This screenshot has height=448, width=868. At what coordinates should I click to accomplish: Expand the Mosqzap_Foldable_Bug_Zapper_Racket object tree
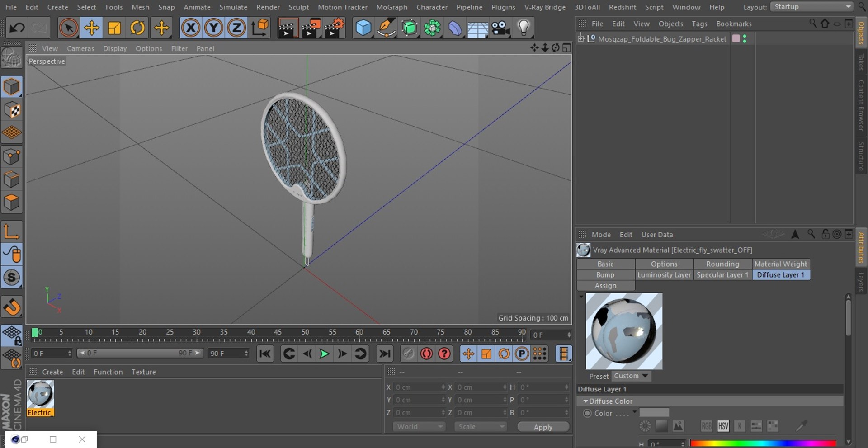[581, 39]
